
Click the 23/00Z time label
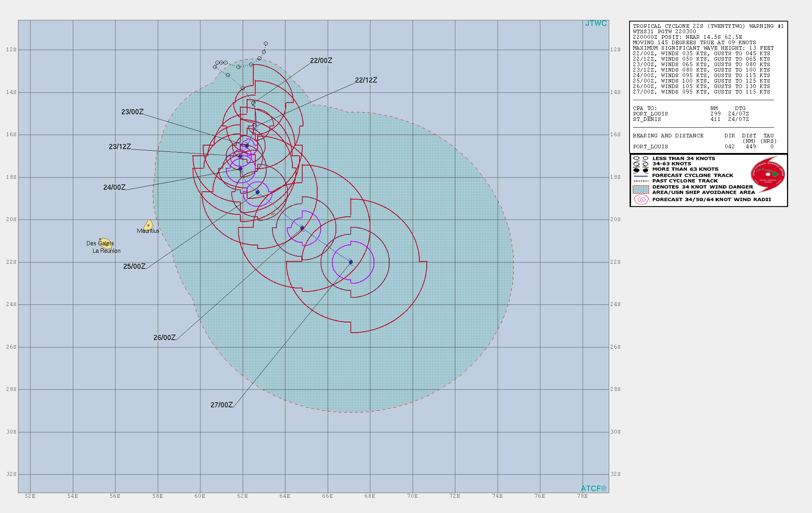click(x=132, y=112)
